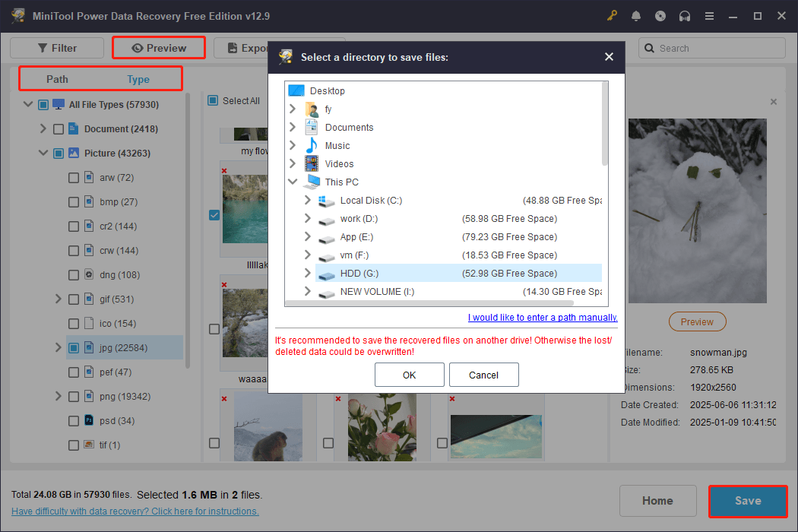The height and width of the screenshot is (532, 798).
Task: Click the Preview toolbar button
Action: [x=159, y=48]
